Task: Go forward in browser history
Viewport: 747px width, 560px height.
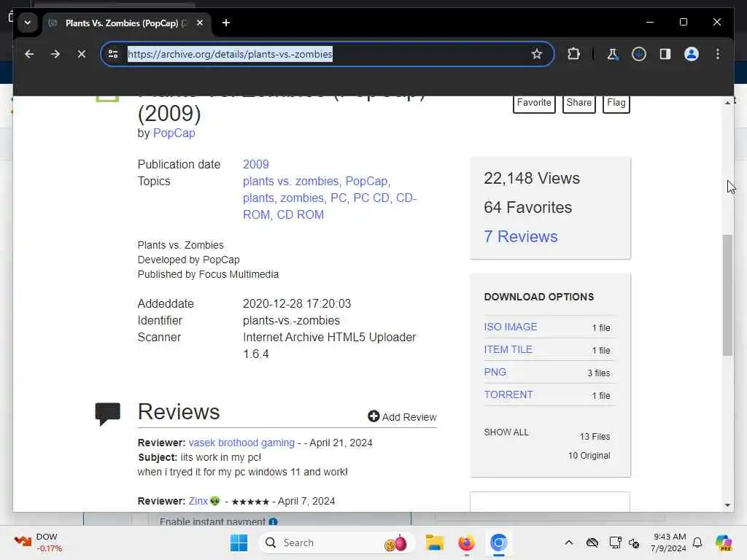Action: [55, 54]
